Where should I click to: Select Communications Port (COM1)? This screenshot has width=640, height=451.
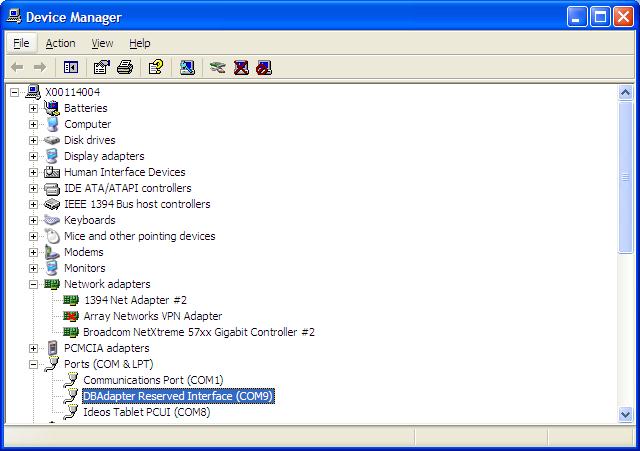[153, 380]
